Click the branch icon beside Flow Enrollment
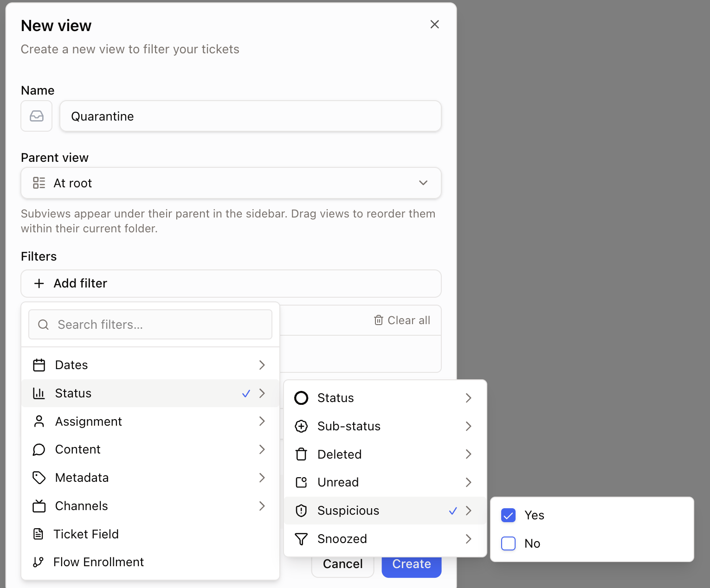This screenshot has height=588, width=710. pos(39,562)
